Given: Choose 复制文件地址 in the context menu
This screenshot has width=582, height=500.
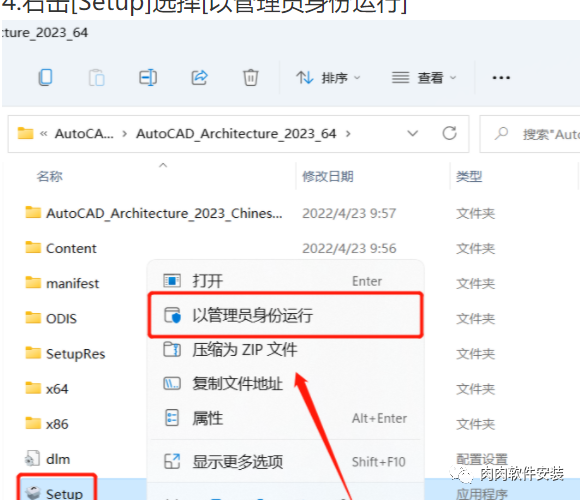Looking at the screenshot, I should pyautogui.click(x=285, y=383).
